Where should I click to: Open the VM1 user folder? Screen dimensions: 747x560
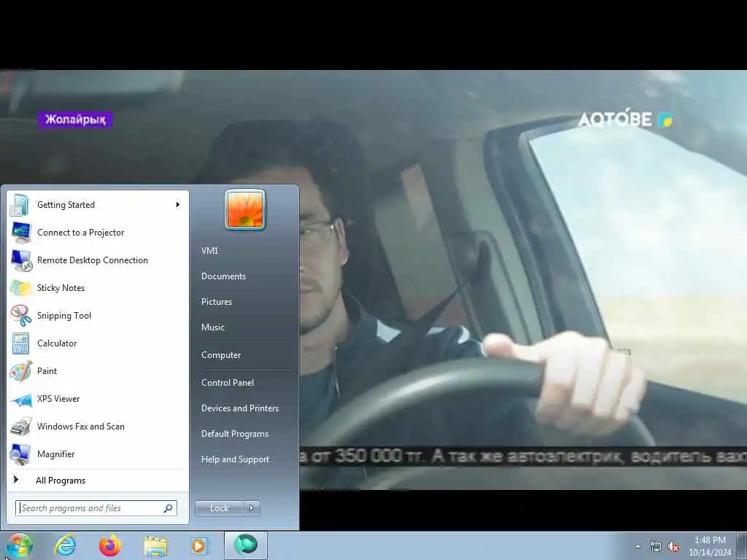[x=209, y=251]
